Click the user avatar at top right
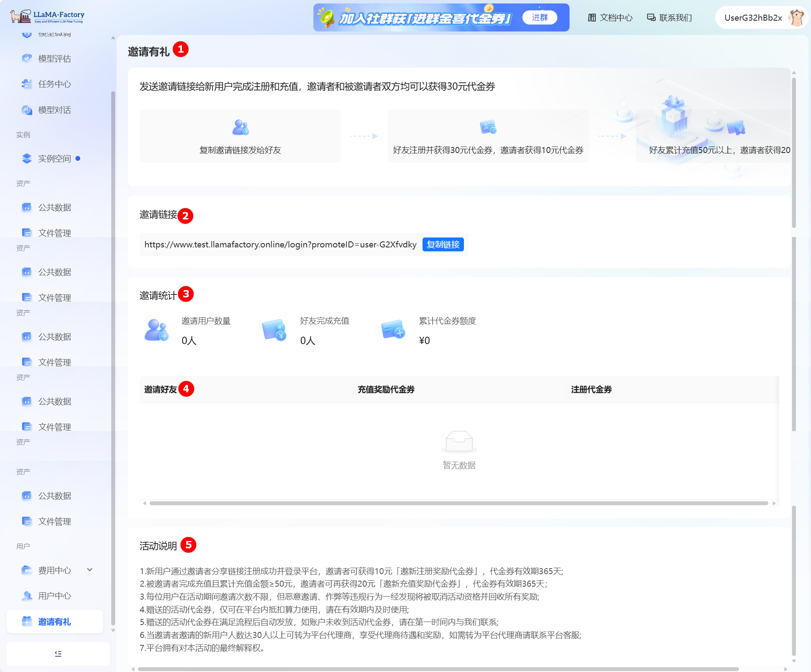811x672 pixels. pos(797,18)
